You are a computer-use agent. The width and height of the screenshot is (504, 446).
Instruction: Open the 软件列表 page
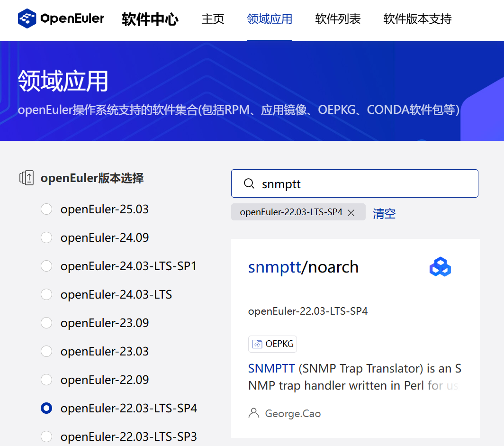[337, 19]
